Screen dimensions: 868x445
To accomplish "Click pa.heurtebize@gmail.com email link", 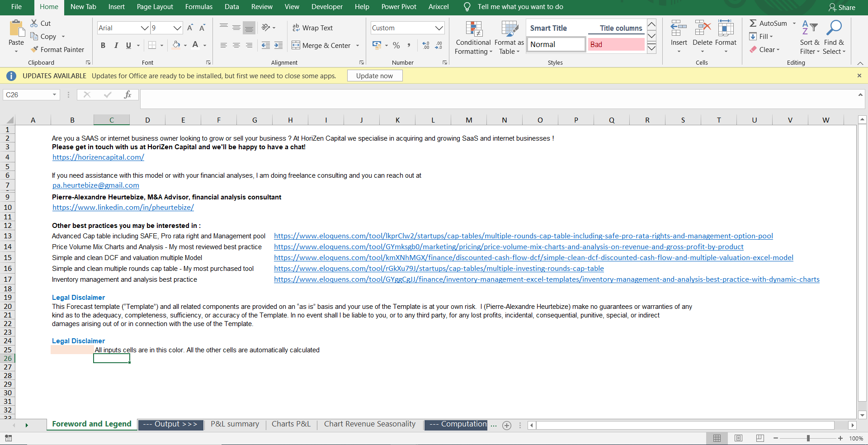I will click(96, 185).
